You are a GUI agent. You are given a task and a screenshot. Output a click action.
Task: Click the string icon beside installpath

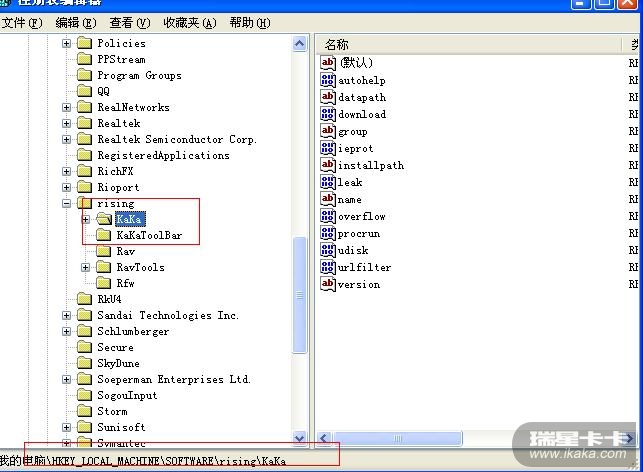[x=328, y=165]
